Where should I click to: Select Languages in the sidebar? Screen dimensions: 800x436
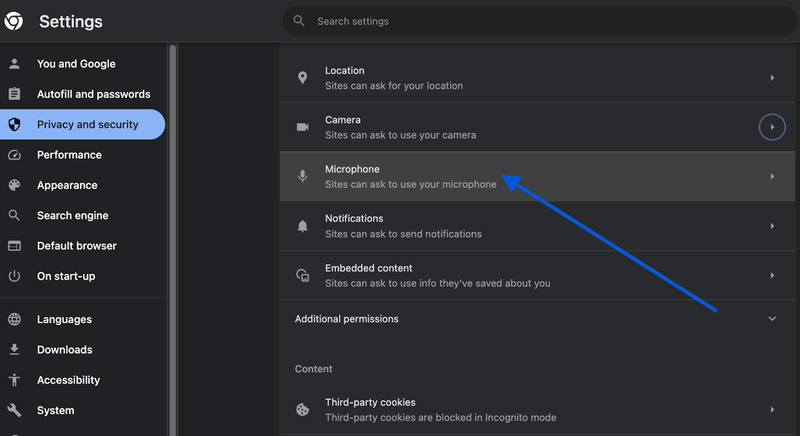[x=83, y=319]
